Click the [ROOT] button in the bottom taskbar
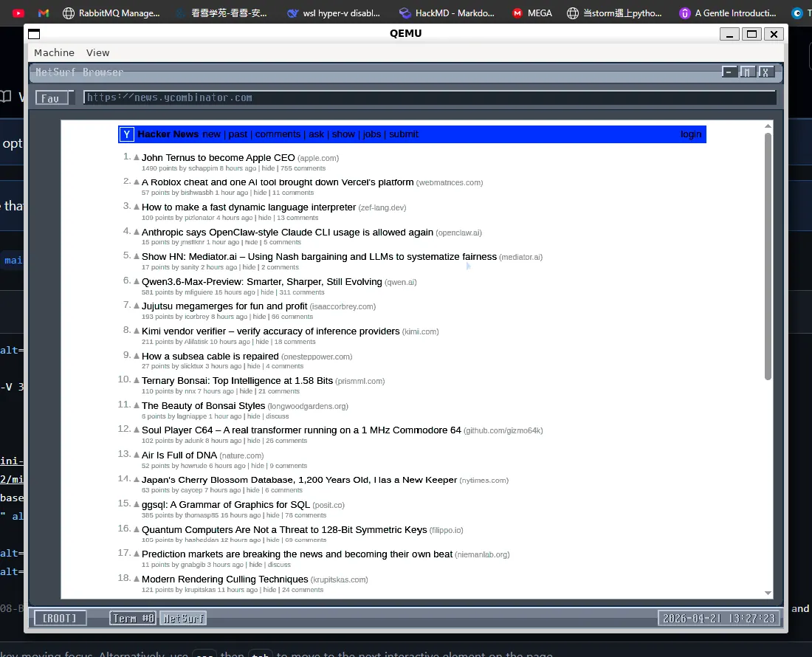 pyautogui.click(x=60, y=618)
